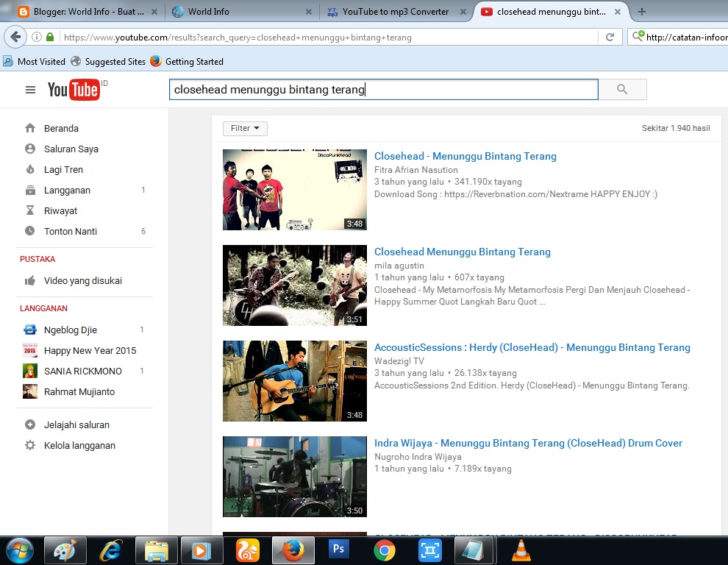Play the 3:48 Closehead band thumbnail
The width and height of the screenshot is (728, 565).
[295, 190]
